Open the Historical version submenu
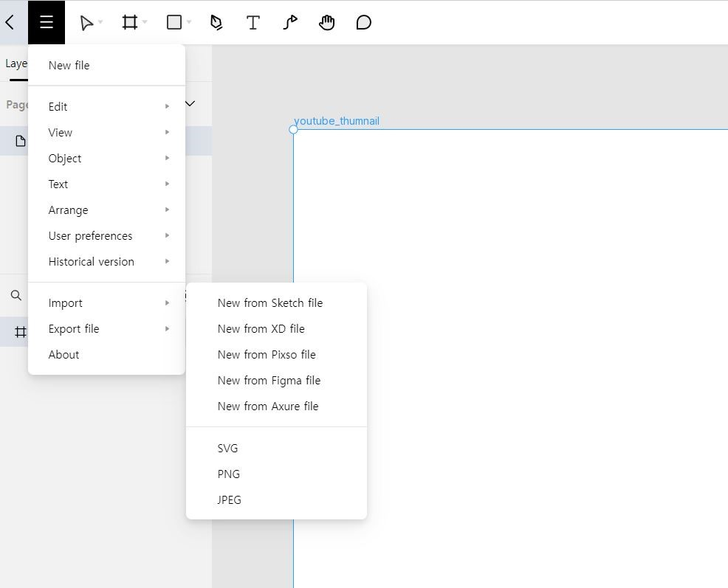The image size is (728, 588). [107, 262]
